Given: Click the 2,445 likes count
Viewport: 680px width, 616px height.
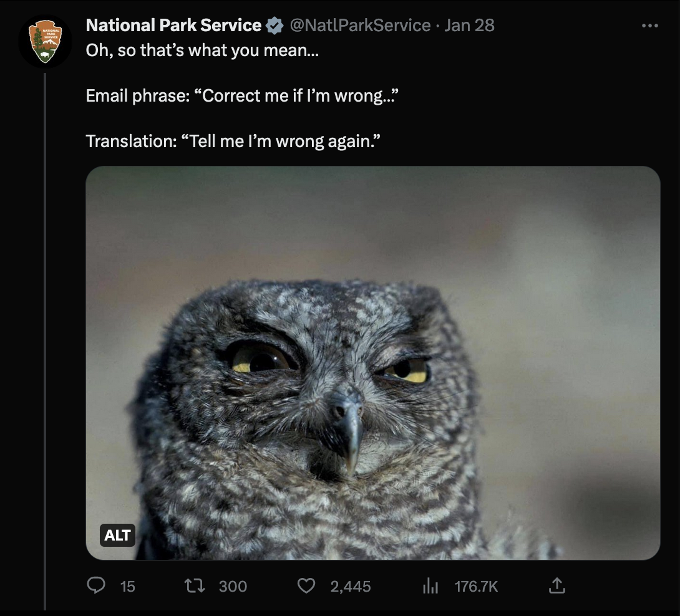Looking at the screenshot, I should 351,586.
